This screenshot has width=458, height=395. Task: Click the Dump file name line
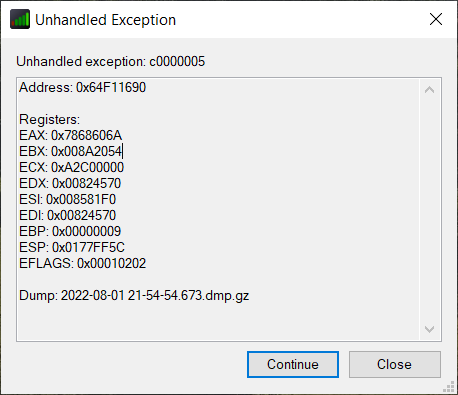click(x=134, y=296)
